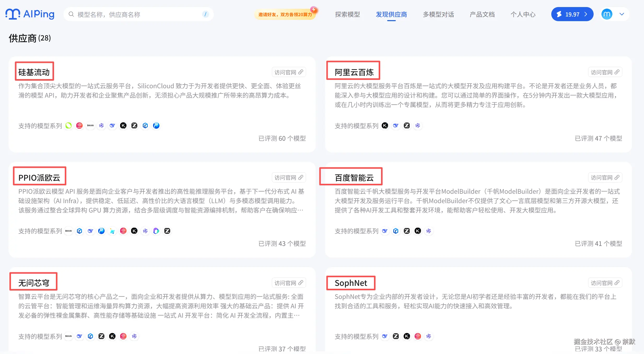Click the Zhipu Z icon under SophNet
This screenshot has height=354, width=644.
(x=396, y=336)
